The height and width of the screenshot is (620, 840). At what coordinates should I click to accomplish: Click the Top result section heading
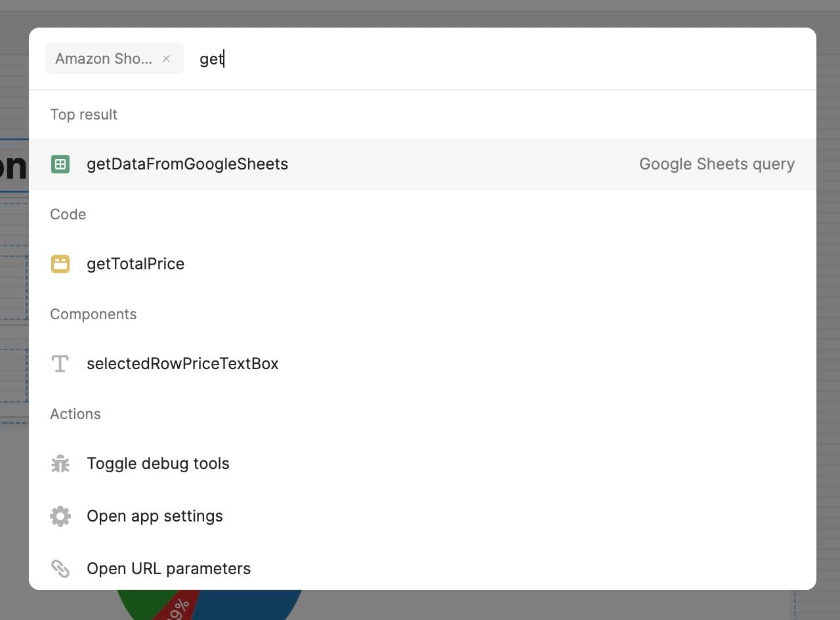(83, 114)
